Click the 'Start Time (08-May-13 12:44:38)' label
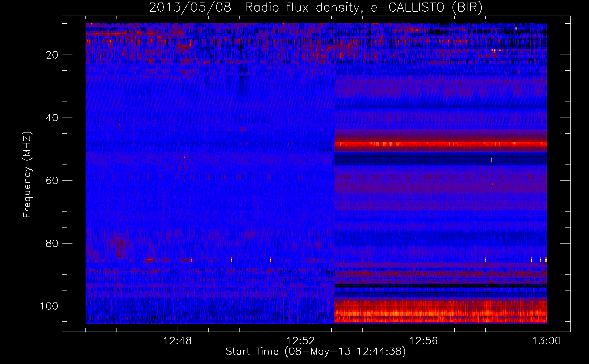Viewport: 589px width, 364px height. tap(316, 352)
